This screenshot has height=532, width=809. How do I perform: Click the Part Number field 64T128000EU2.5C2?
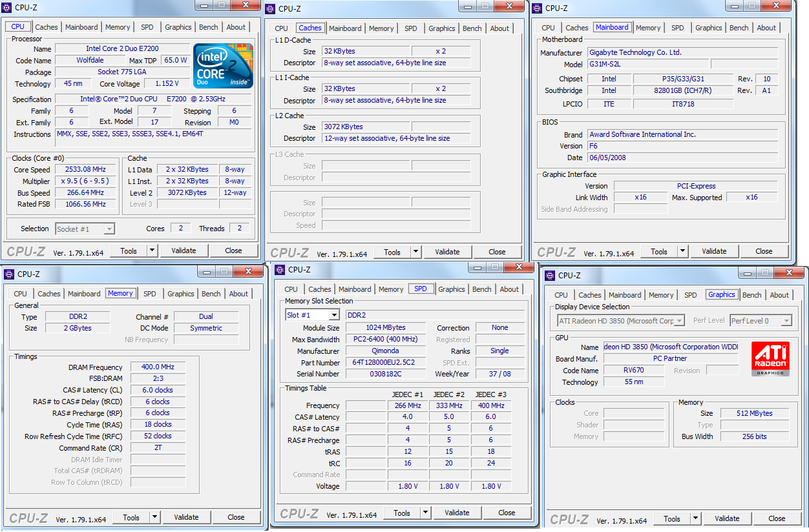coord(385,362)
